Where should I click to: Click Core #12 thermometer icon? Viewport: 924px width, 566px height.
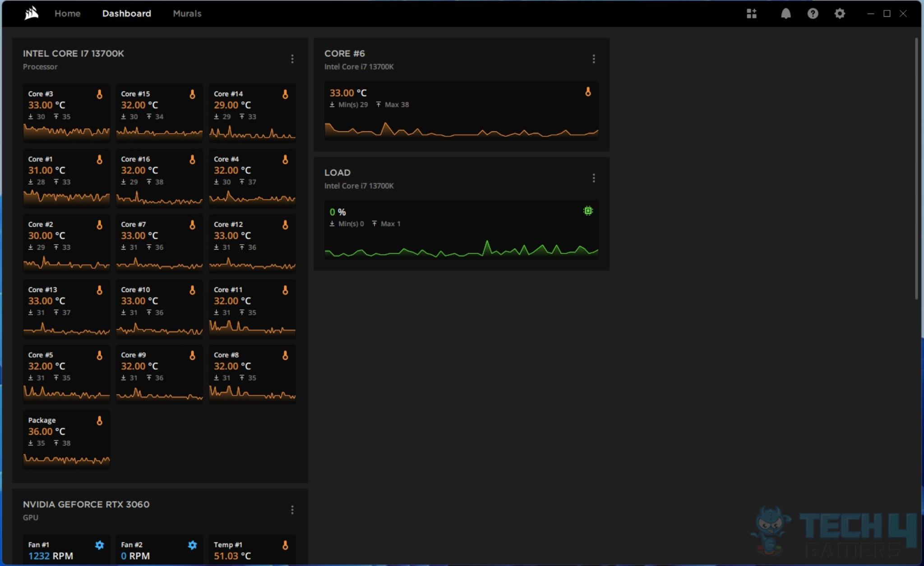[x=285, y=225]
